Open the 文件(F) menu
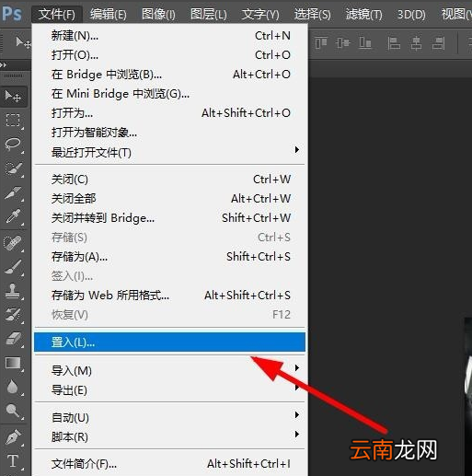Image resolution: width=472 pixels, height=476 pixels. tap(57, 15)
